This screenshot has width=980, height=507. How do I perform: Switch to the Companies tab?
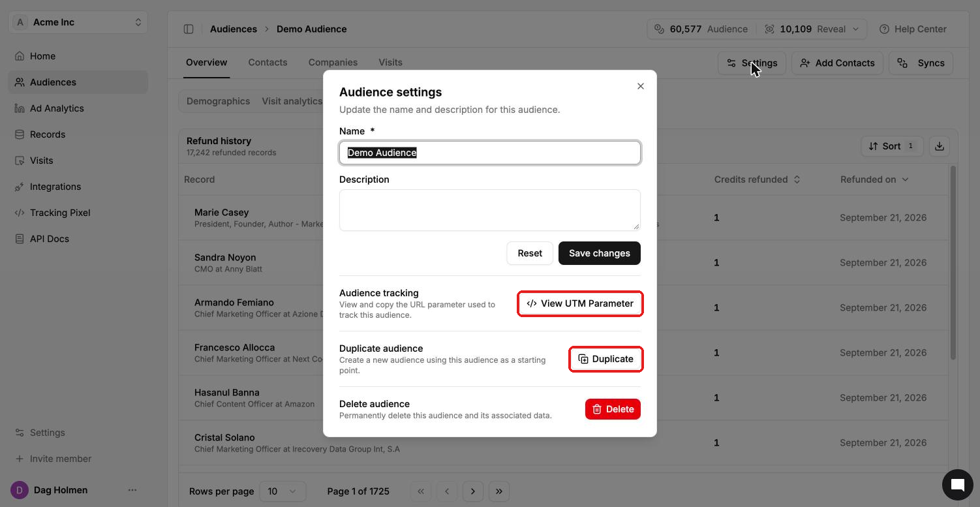[x=333, y=63]
